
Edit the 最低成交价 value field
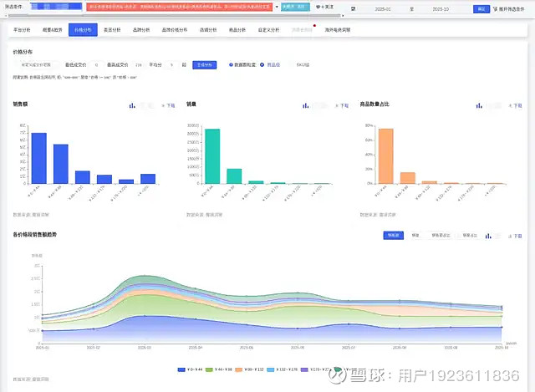tap(97, 65)
